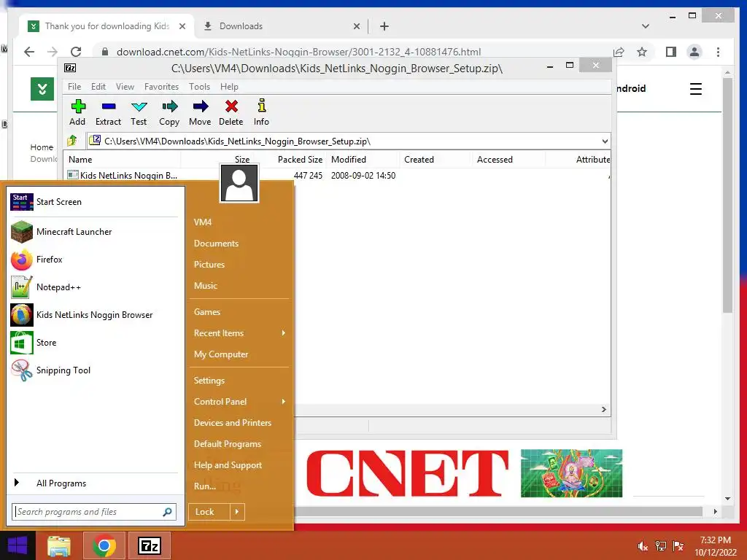Screen dimensions: 747x560
Task: Open Documents from Start menu
Action: point(216,244)
